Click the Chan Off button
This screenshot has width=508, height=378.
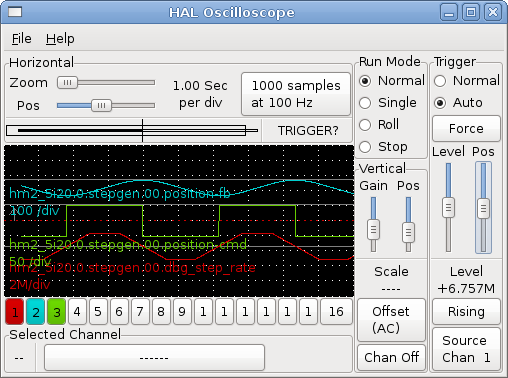pyautogui.click(x=391, y=357)
